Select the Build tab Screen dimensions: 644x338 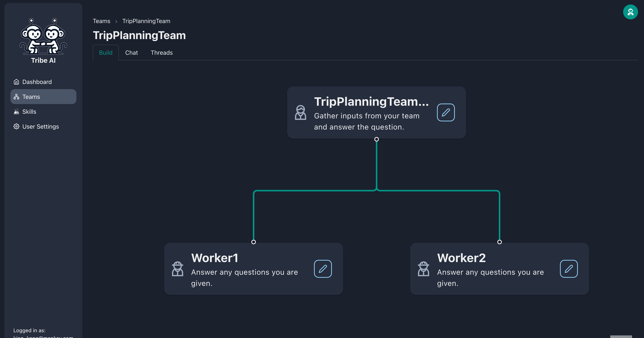coord(105,53)
